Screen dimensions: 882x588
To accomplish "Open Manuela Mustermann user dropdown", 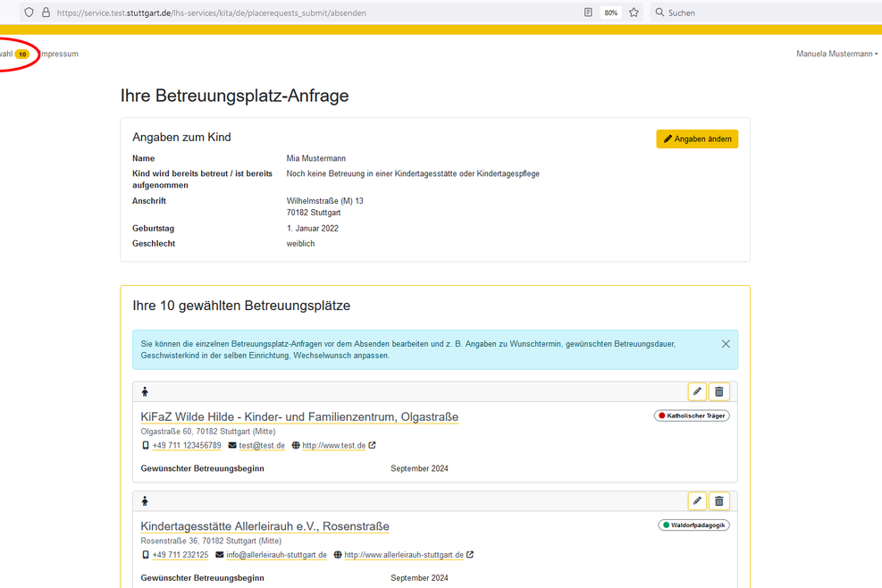I will click(x=836, y=54).
